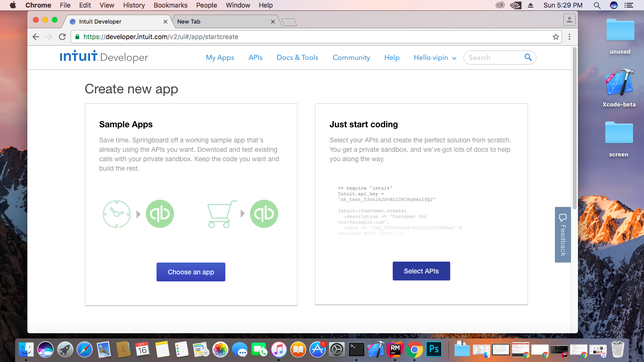The width and height of the screenshot is (644, 362).
Task: Open the History menu
Action: point(134,5)
